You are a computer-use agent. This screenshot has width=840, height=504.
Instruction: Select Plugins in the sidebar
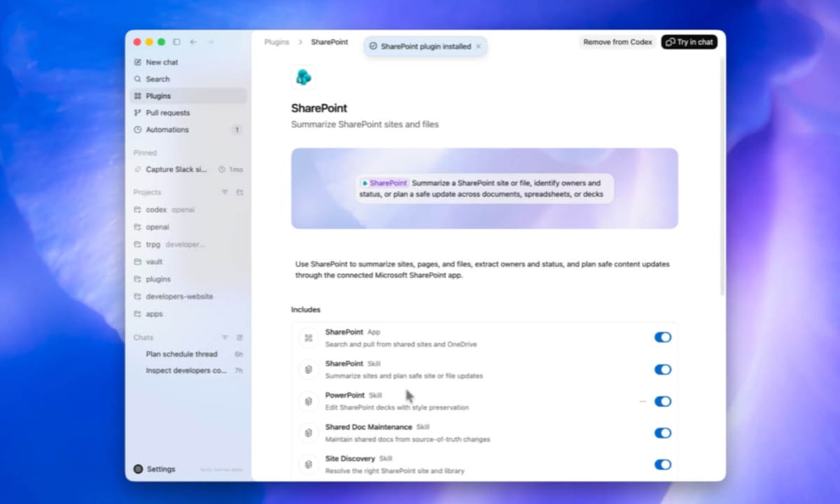[189, 96]
